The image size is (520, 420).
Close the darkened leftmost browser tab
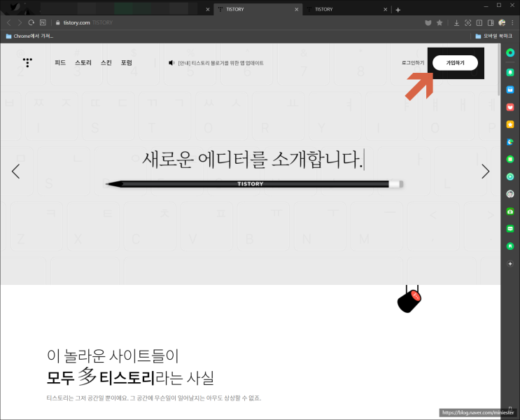click(208, 9)
